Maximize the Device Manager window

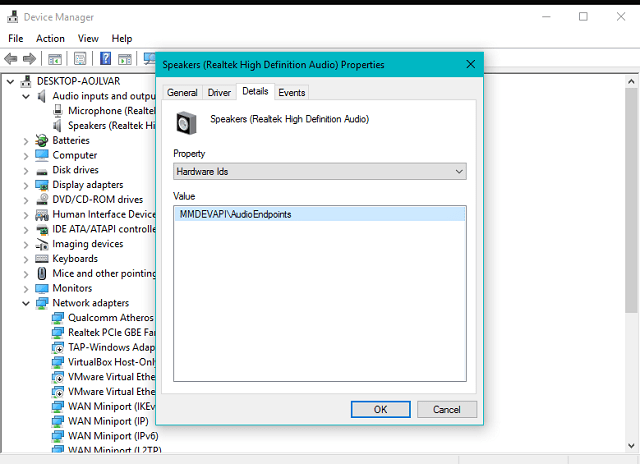coord(583,17)
